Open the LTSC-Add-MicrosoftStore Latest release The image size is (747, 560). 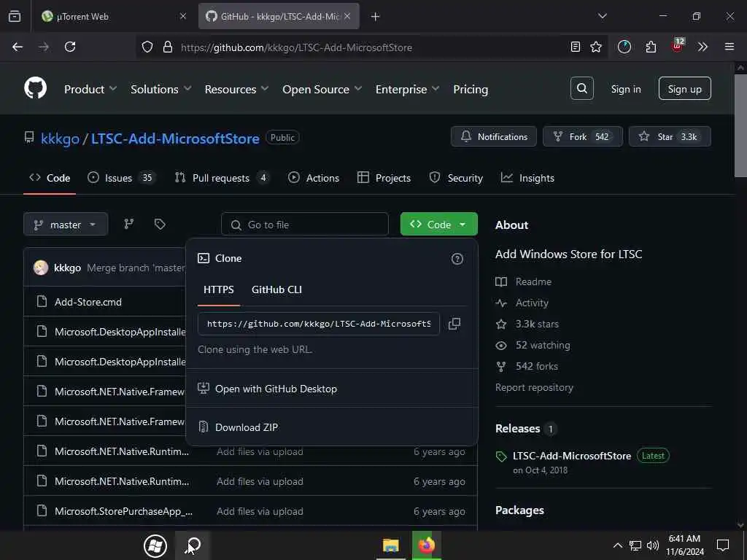coord(572,456)
